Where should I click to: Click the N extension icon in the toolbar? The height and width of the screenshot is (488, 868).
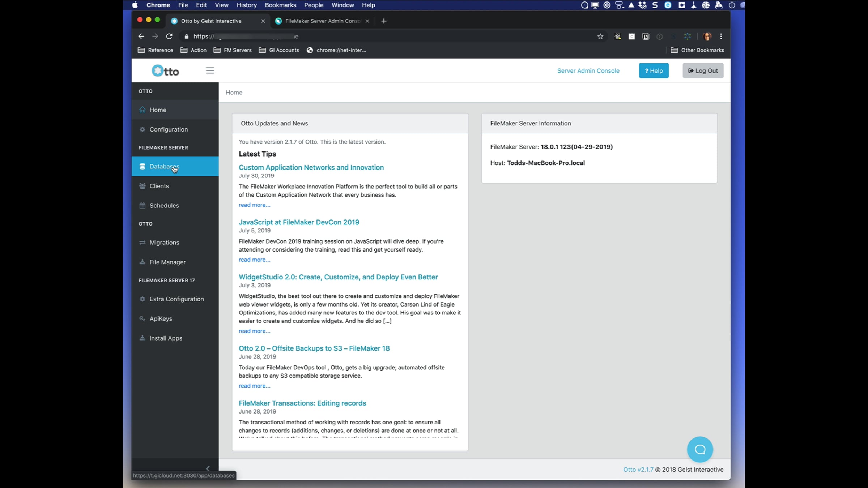point(646,36)
